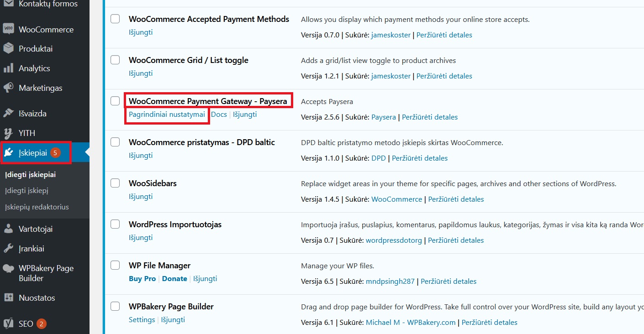Check WooCommerce Accepted Payment Methods checkbox

pyautogui.click(x=115, y=19)
